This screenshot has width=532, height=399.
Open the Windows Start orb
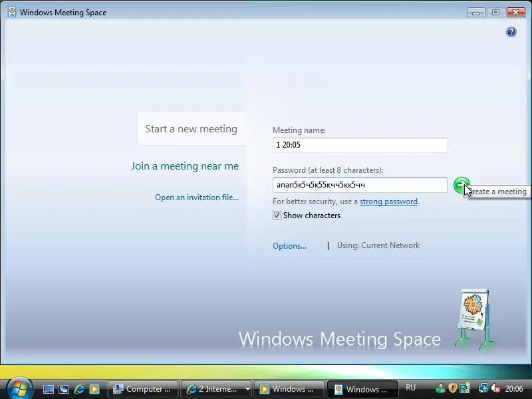click(19, 388)
